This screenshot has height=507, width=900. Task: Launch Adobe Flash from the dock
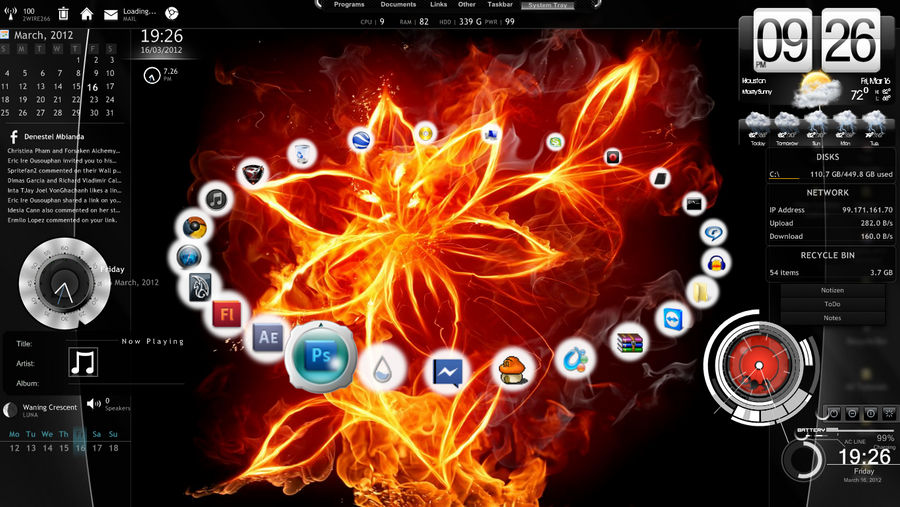[227, 314]
